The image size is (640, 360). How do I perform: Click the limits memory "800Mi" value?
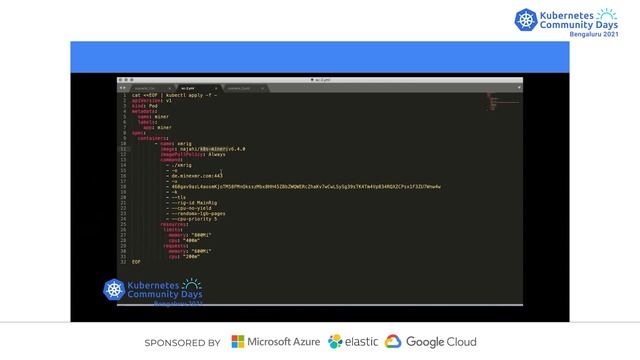[x=201, y=235]
